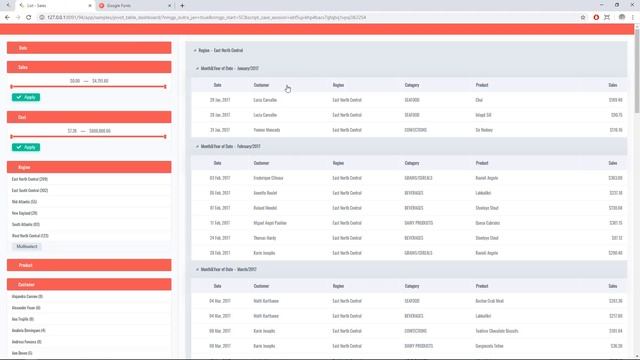Viewport: 640px width, 360px height.
Task: Click the 'Gorgonzola Telino' product cell
Action: click(489, 346)
